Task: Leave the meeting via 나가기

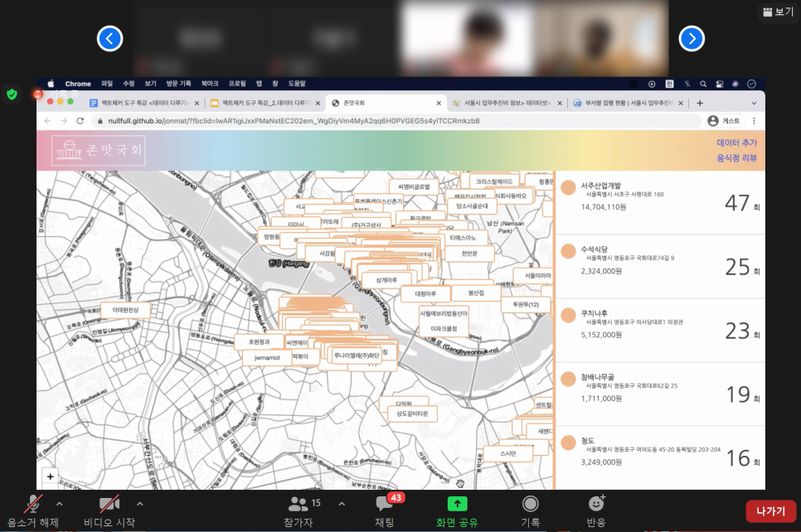Action: pos(771,511)
